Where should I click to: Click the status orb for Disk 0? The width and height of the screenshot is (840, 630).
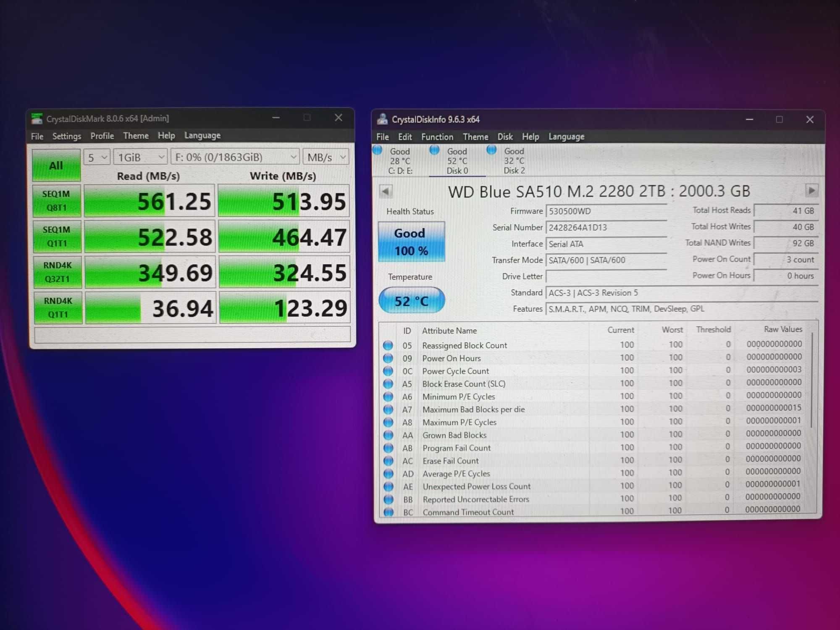coord(435,150)
